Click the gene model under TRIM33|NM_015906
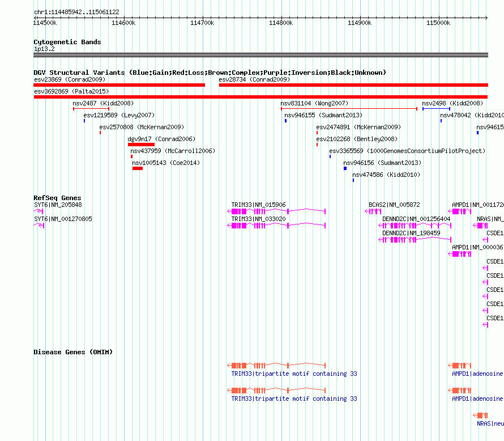504x441 pixels. (x=276, y=211)
